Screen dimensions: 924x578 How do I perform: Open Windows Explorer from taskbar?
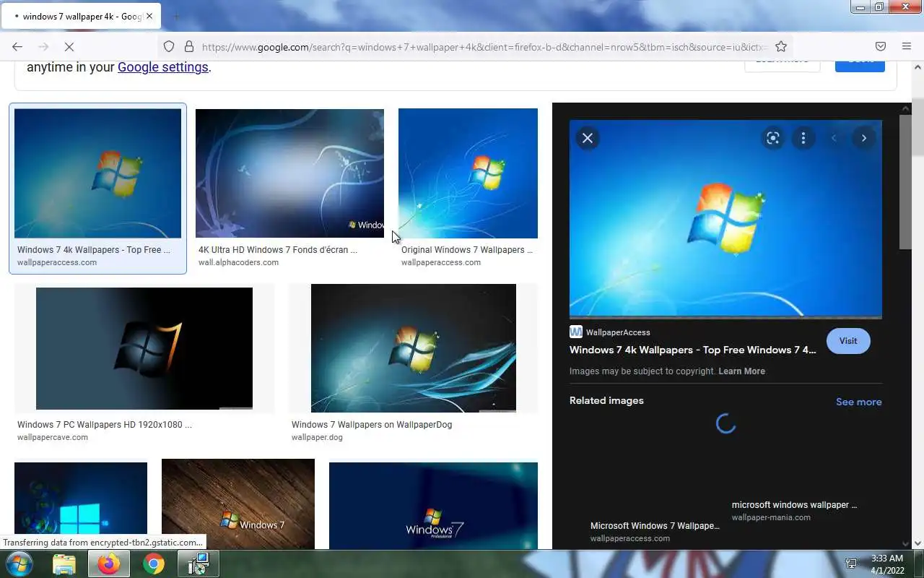(x=64, y=564)
